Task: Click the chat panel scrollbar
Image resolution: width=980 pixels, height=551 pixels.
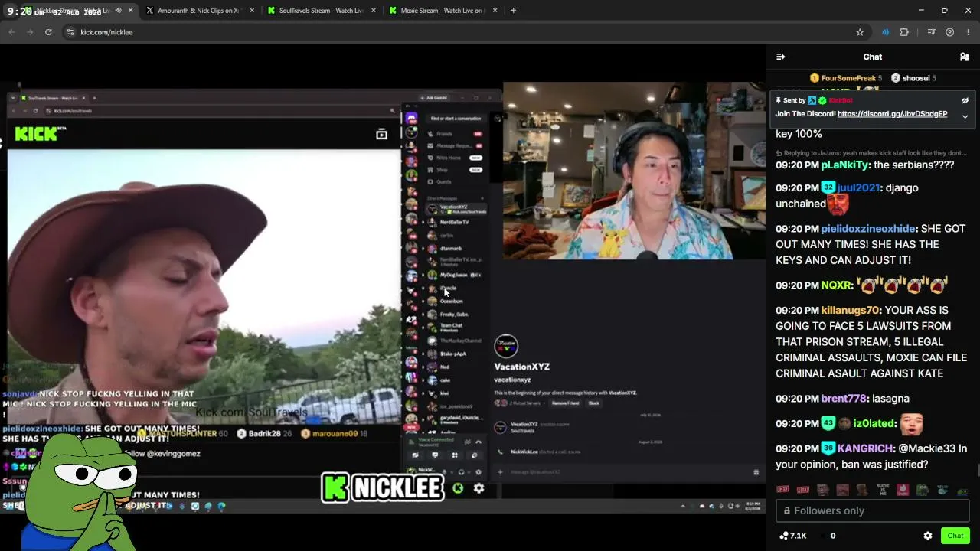Action: tap(977, 470)
